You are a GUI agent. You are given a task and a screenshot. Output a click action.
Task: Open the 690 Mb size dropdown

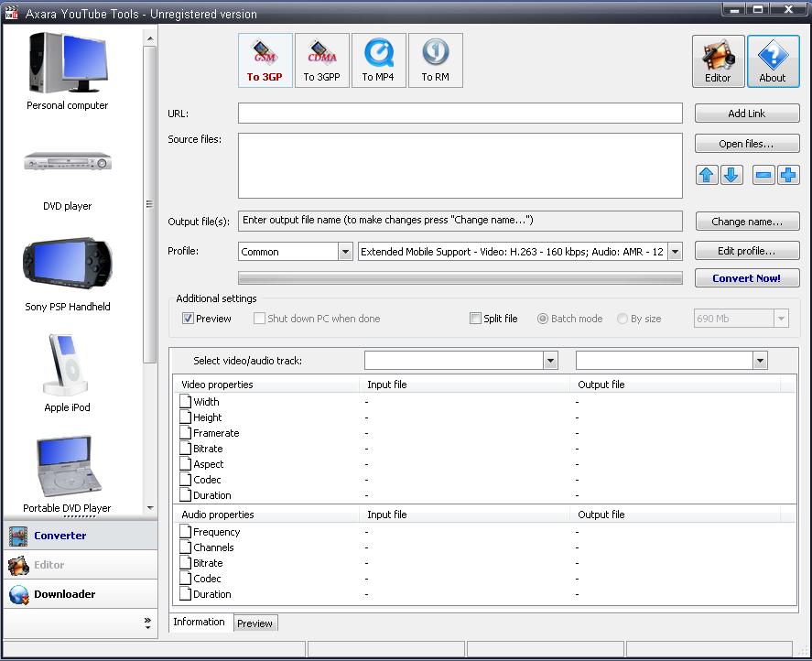click(781, 318)
